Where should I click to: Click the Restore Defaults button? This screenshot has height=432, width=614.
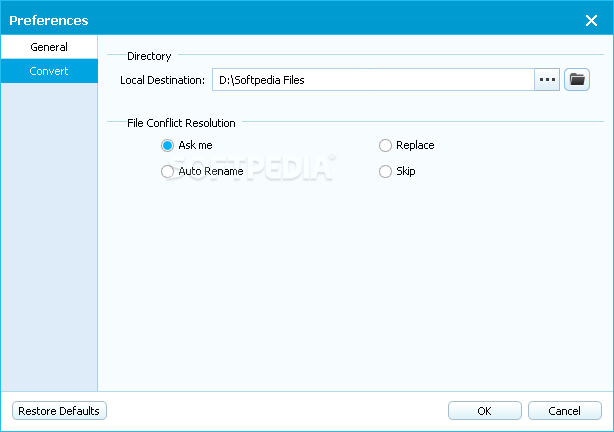[59, 411]
